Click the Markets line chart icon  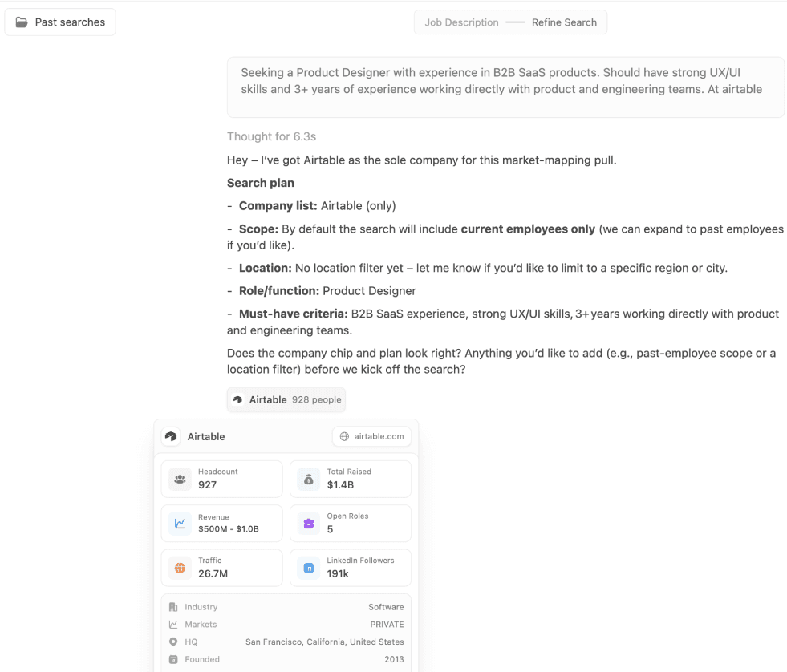(173, 625)
